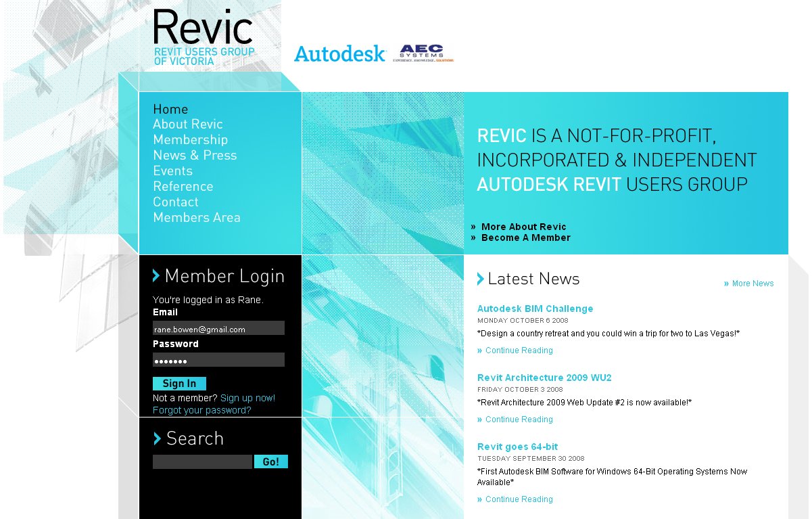Image resolution: width=812 pixels, height=519 pixels.
Task: Click the country retreat Las Vegas summary
Action: 608,334
